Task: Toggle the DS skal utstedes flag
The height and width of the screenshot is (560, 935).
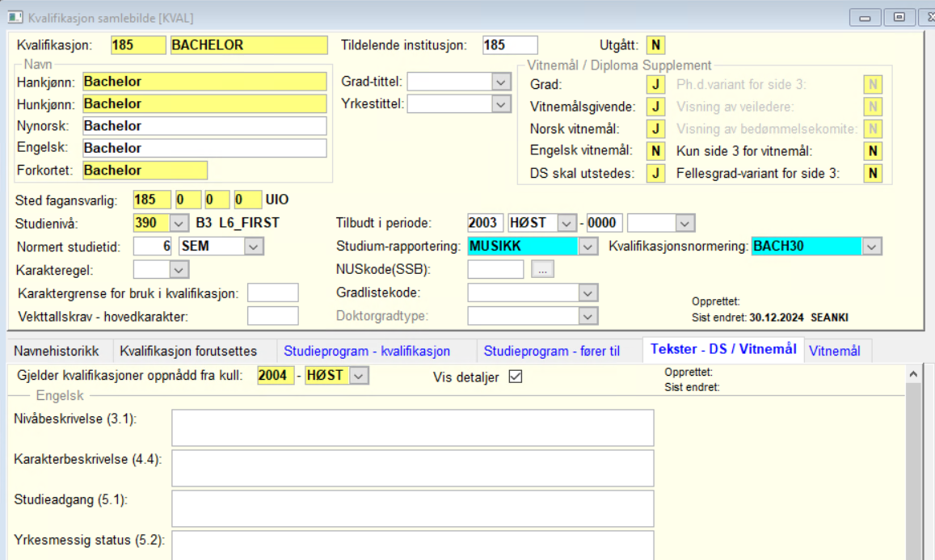Action: pyautogui.click(x=655, y=174)
